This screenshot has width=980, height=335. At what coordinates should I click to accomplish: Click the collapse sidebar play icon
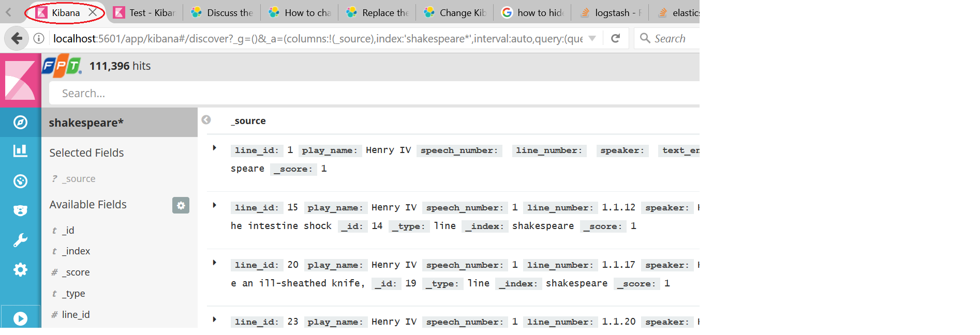tap(20, 318)
